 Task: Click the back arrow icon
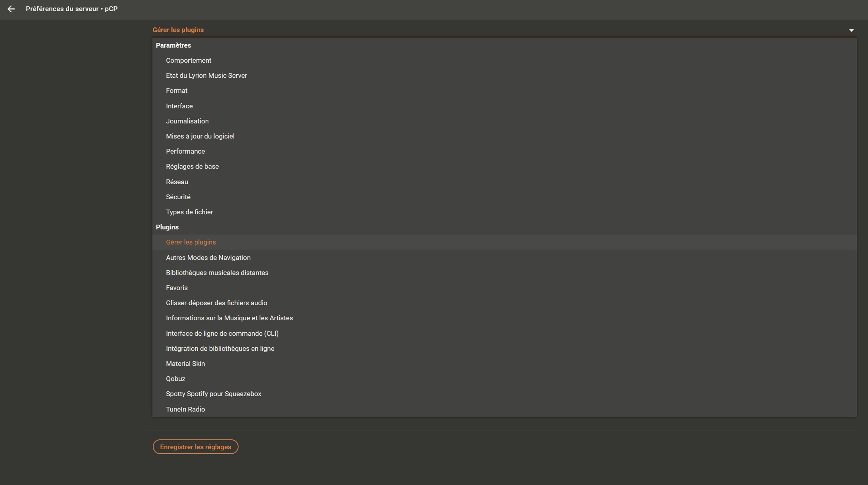[x=11, y=9]
